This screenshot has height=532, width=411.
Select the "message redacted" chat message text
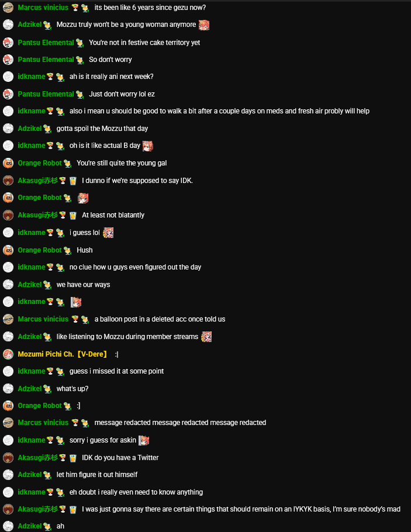pos(180,423)
